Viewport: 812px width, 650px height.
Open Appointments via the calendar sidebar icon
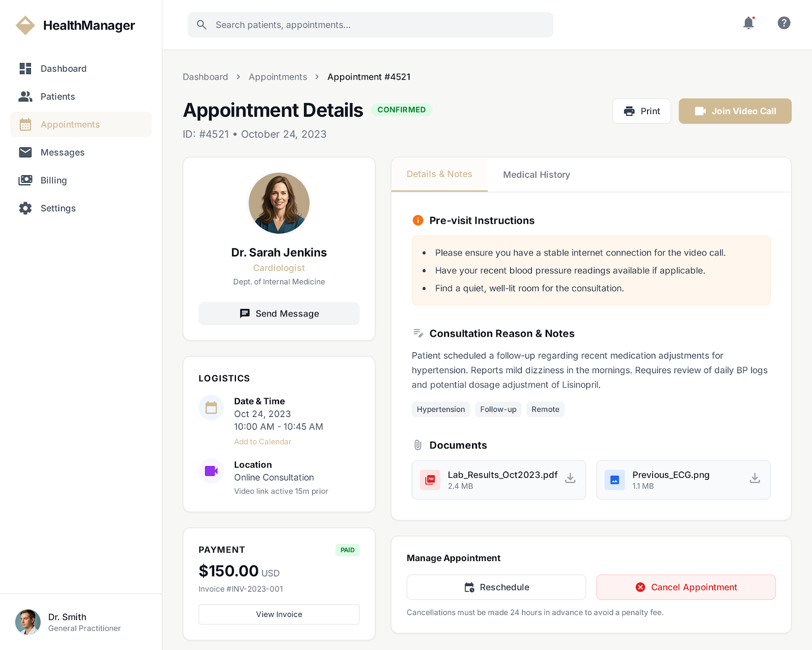[x=25, y=124]
